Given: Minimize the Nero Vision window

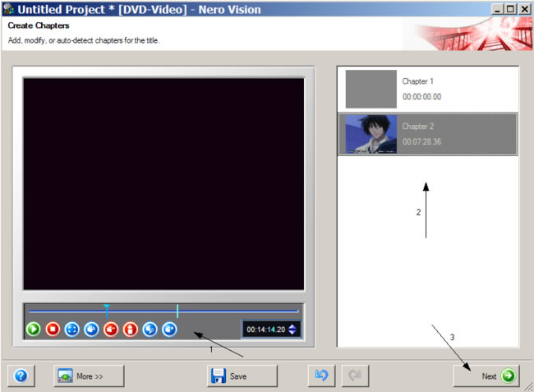Looking at the screenshot, I should (497, 9).
